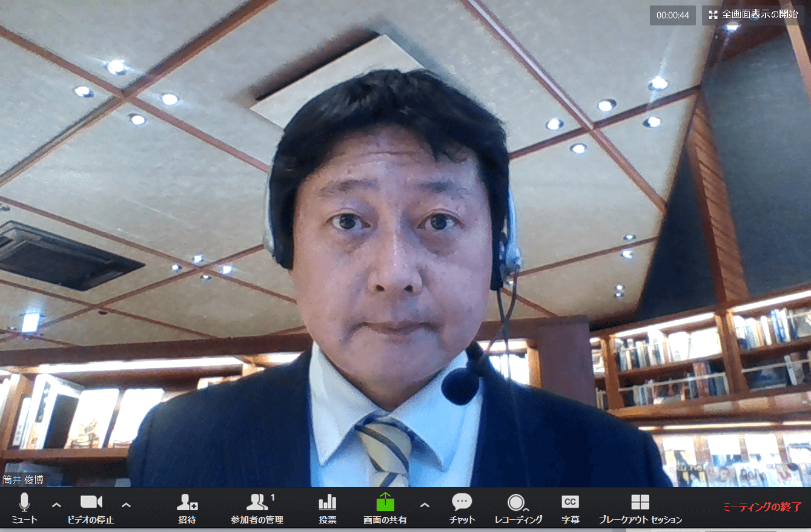Open the 投票 polling icon
The image size is (811, 532).
coord(328,502)
